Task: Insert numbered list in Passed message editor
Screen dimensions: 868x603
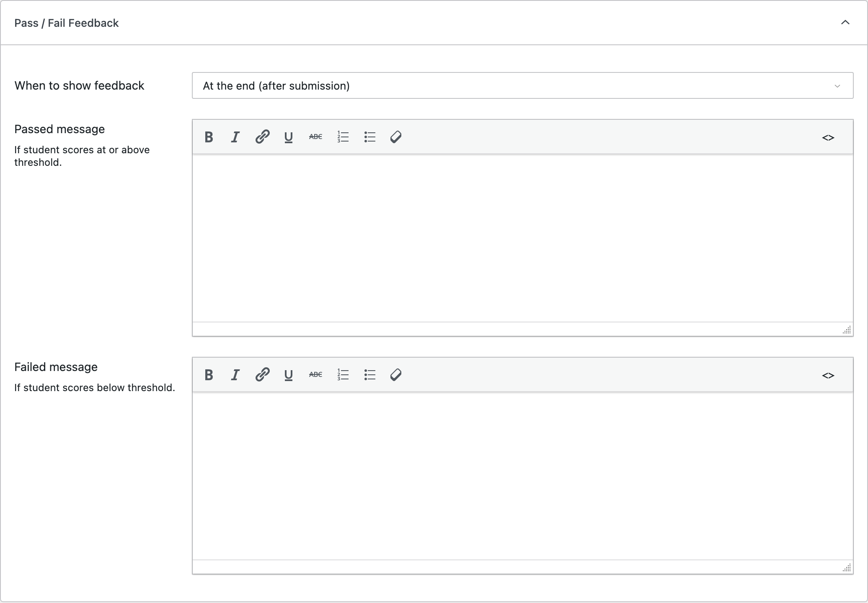Action: tap(343, 137)
